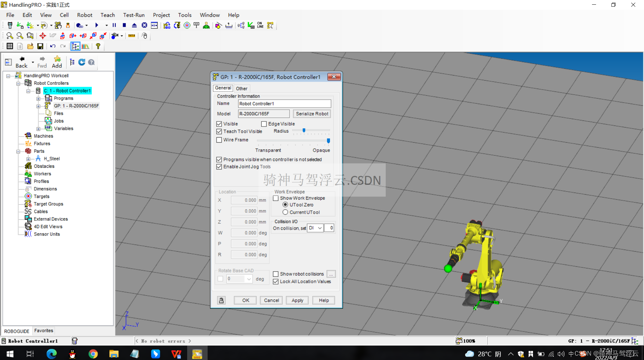644x360 pixels.
Task: Click the Add star icon in browser
Action: click(57, 62)
